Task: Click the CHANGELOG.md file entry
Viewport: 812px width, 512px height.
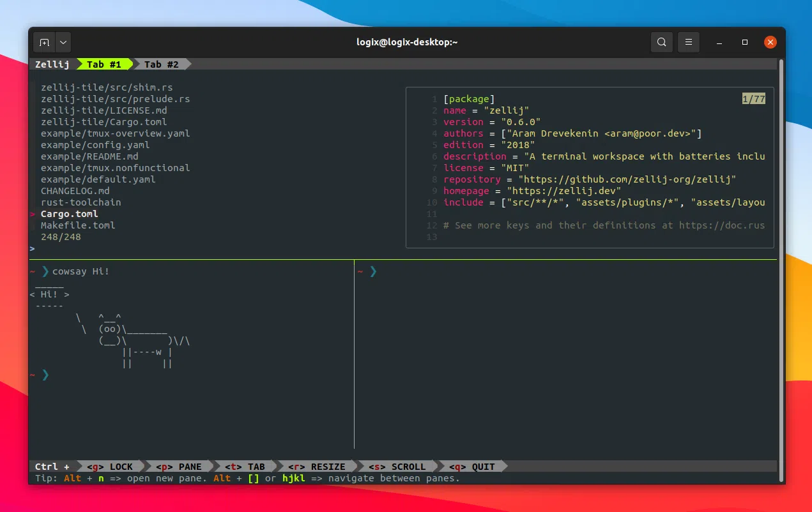Action: (x=75, y=191)
